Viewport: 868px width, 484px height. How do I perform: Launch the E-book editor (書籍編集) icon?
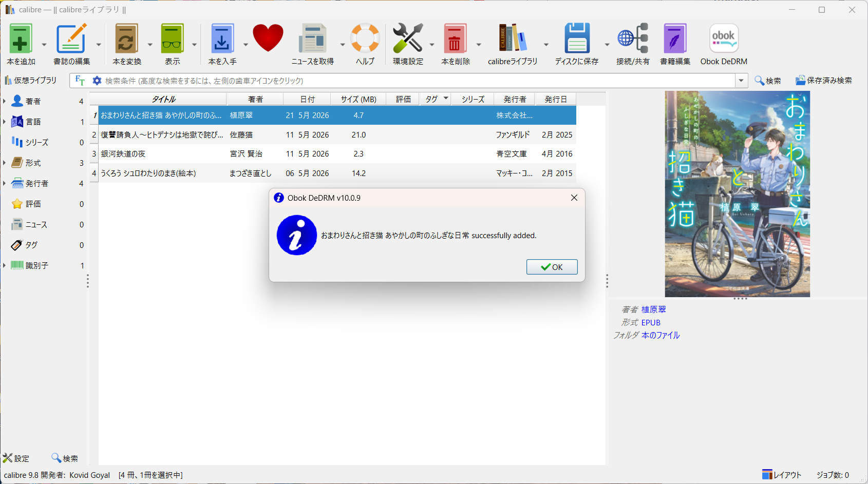pyautogui.click(x=675, y=39)
